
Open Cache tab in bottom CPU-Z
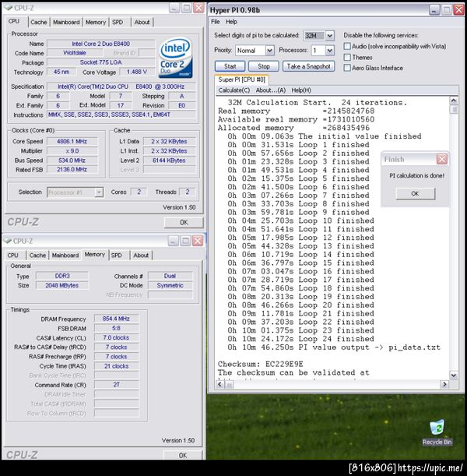[37, 256]
